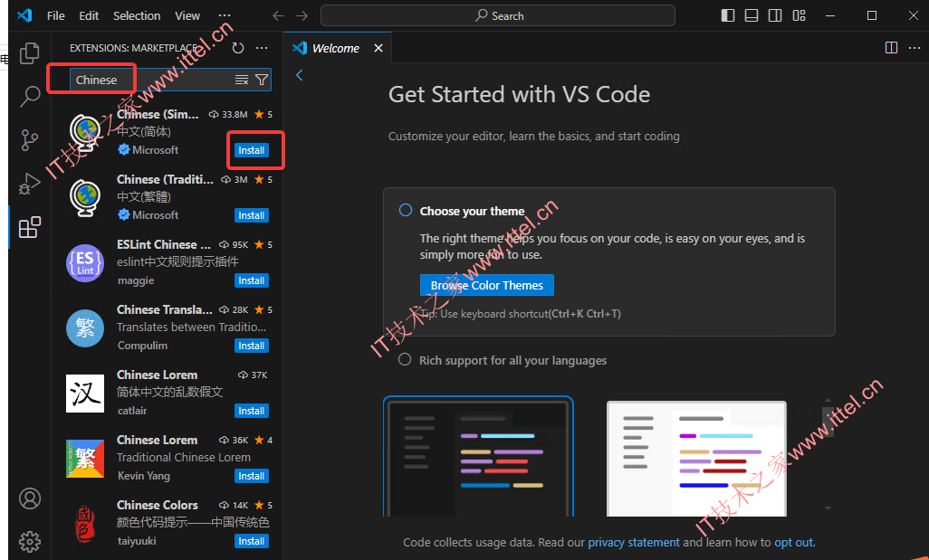Open the ESLint Chinese extension title
Screen dimensions: 929x560
[x=164, y=244]
